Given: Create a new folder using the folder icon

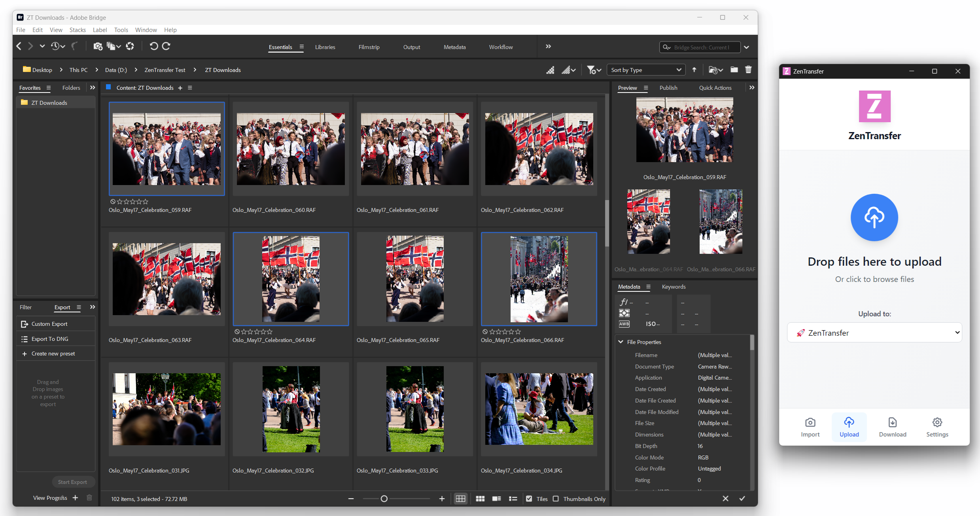Looking at the screenshot, I should pyautogui.click(x=734, y=70).
